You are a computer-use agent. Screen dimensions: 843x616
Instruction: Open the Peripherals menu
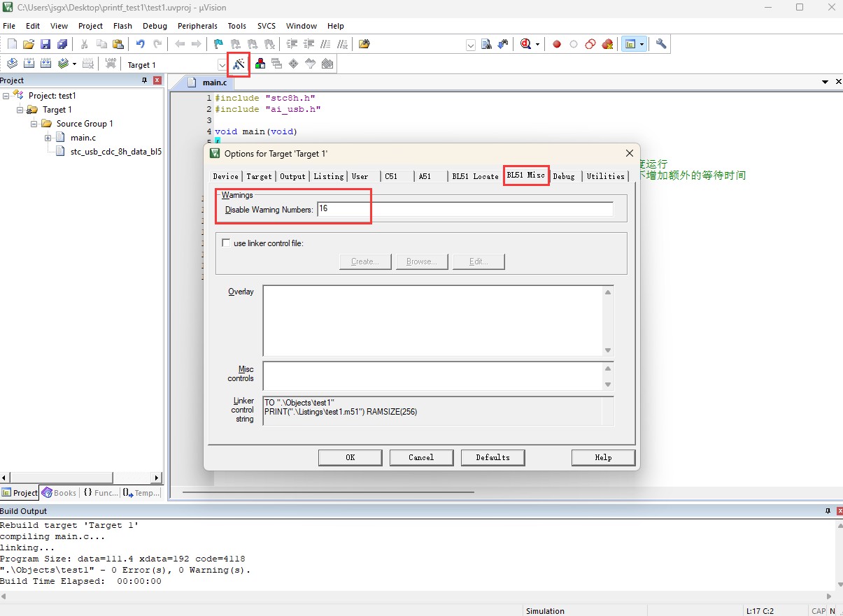pos(197,26)
